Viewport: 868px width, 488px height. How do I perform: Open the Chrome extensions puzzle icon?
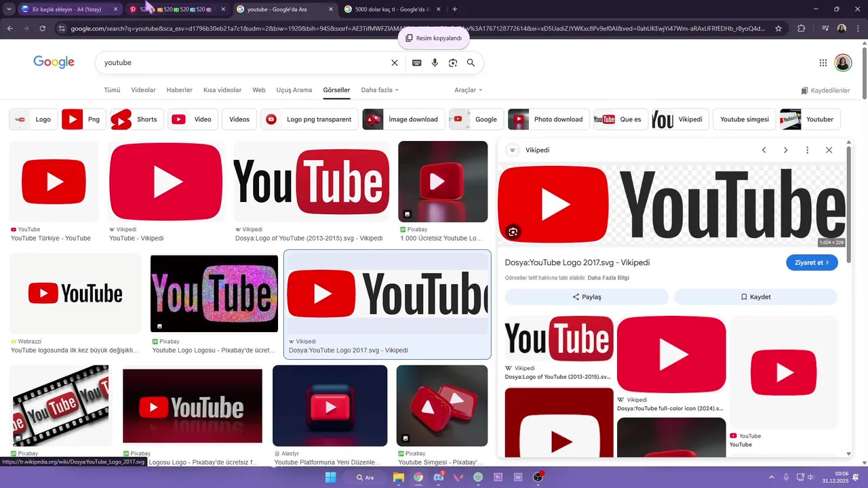tap(802, 28)
